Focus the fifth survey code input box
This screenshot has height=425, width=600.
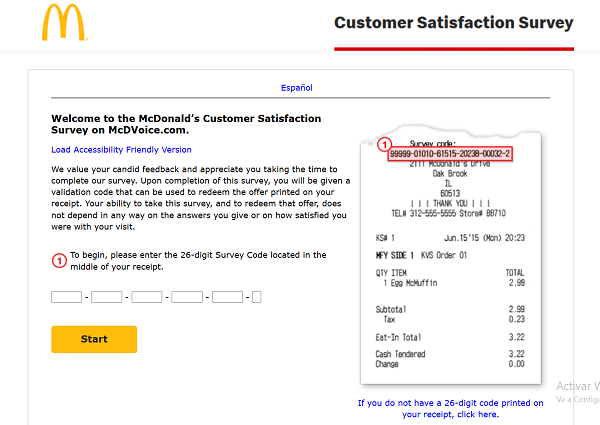click(x=227, y=297)
